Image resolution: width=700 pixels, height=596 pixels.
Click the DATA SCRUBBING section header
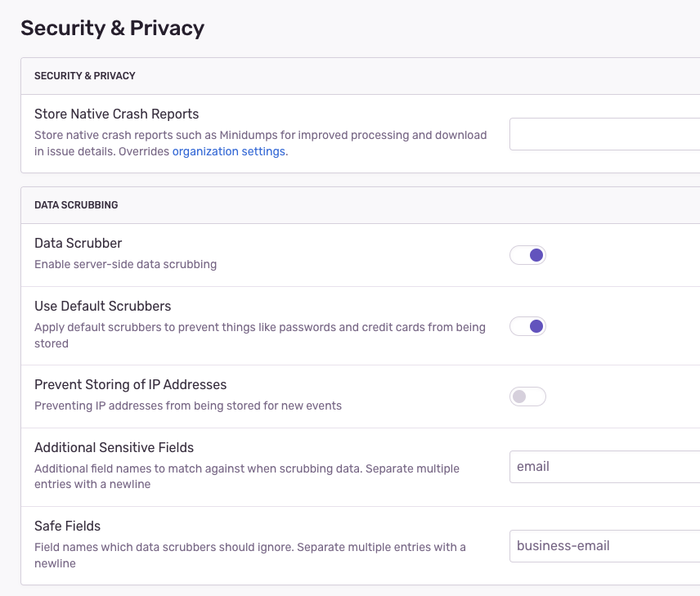coord(76,204)
